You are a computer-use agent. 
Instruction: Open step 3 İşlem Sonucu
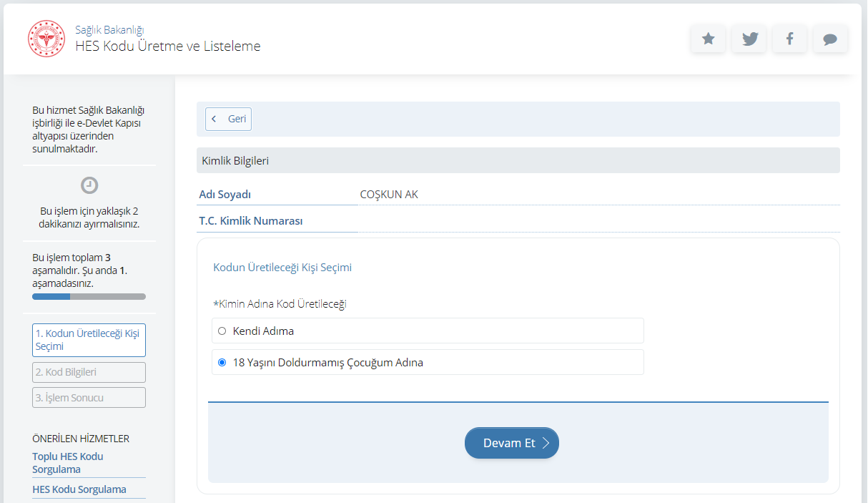89,398
